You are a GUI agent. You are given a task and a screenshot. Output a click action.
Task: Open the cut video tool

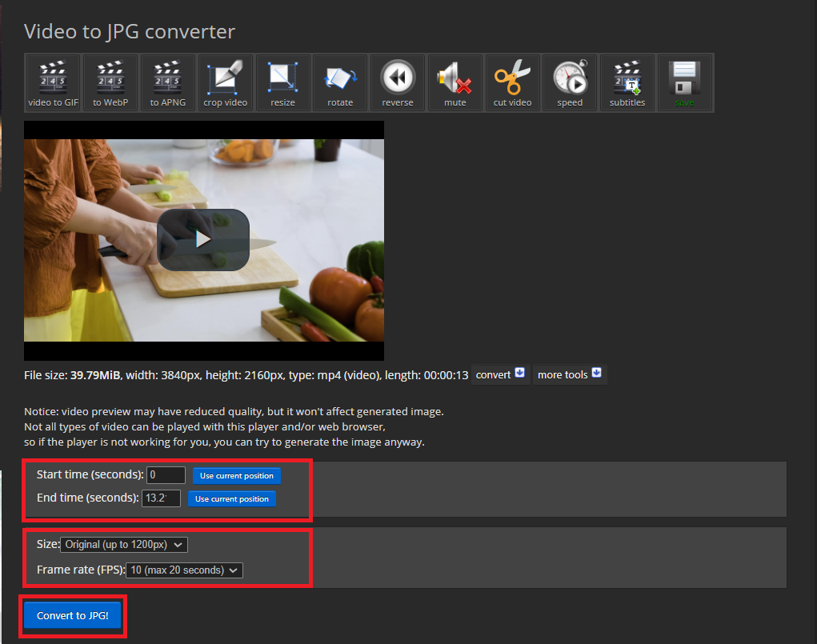pos(512,82)
